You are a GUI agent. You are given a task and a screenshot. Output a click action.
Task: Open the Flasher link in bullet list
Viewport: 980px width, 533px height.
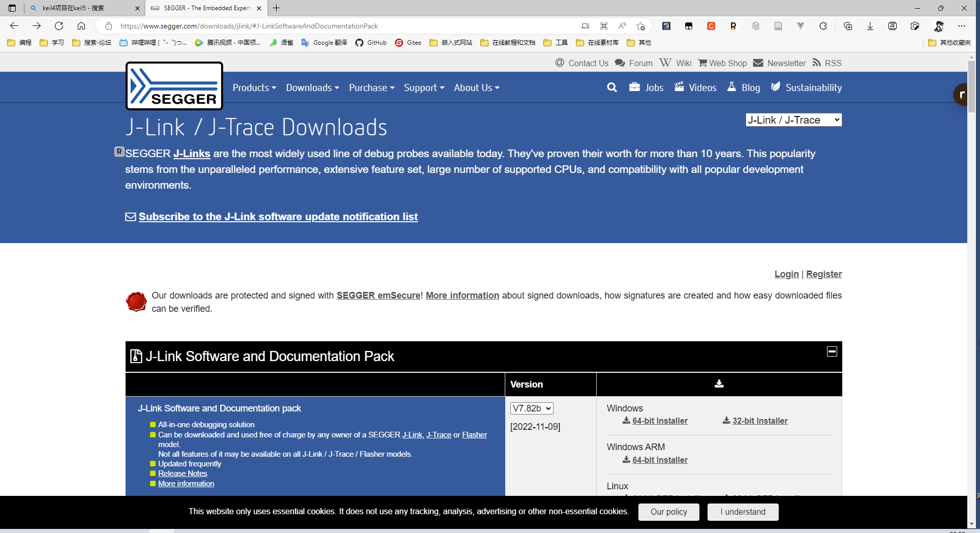click(x=474, y=435)
